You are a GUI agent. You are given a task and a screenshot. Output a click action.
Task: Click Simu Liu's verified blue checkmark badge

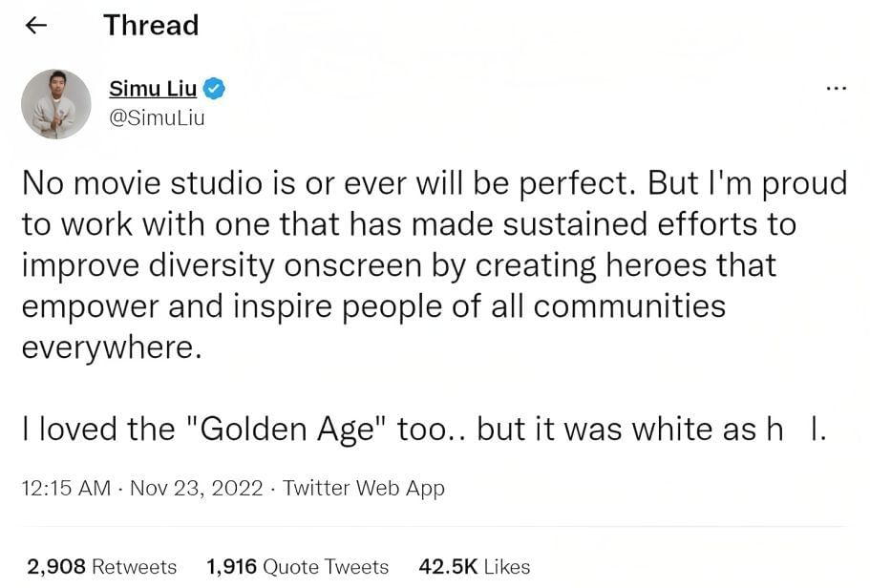coord(213,88)
